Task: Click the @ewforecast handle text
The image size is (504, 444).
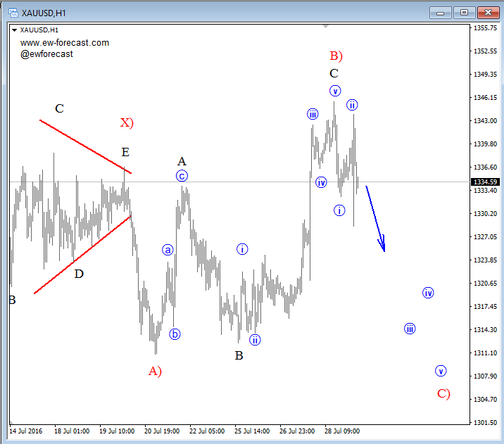Action: tap(46, 54)
